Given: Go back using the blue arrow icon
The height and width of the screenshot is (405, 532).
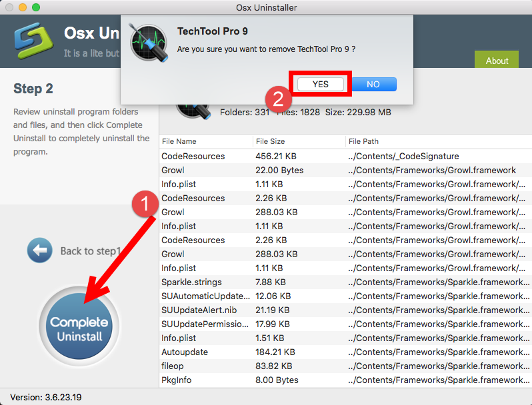Looking at the screenshot, I should 40,250.
